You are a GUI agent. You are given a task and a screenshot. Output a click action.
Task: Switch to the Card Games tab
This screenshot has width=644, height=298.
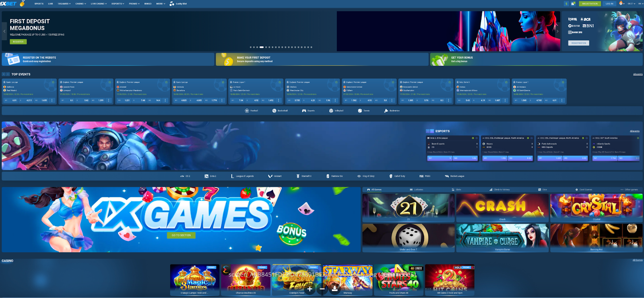tap(584, 189)
